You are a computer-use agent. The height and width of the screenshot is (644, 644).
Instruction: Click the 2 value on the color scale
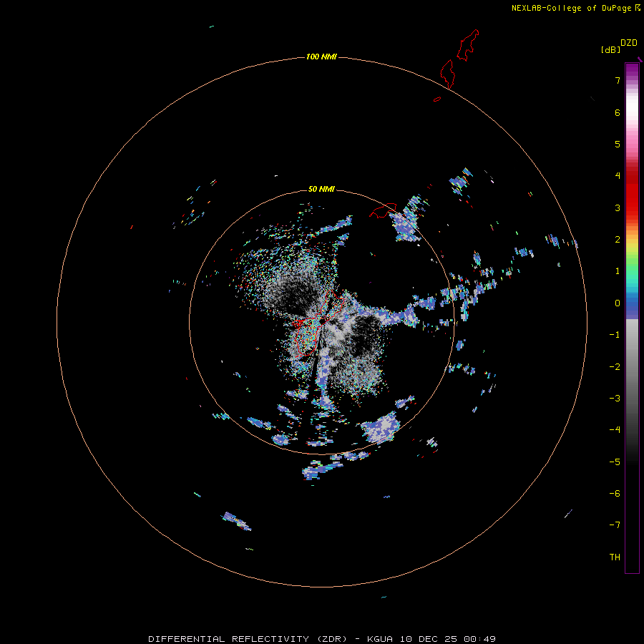click(x=618, y=240)
